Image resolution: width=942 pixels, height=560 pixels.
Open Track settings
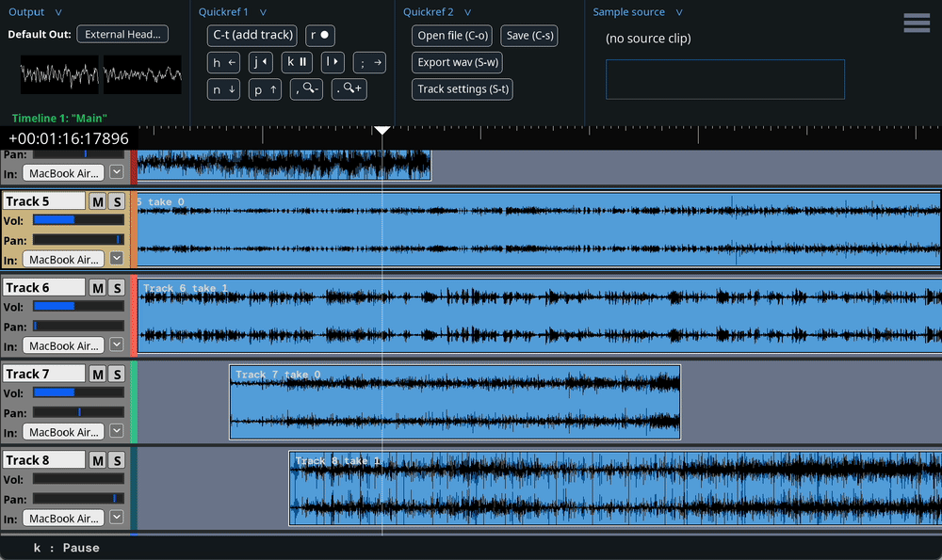[463, 89]
